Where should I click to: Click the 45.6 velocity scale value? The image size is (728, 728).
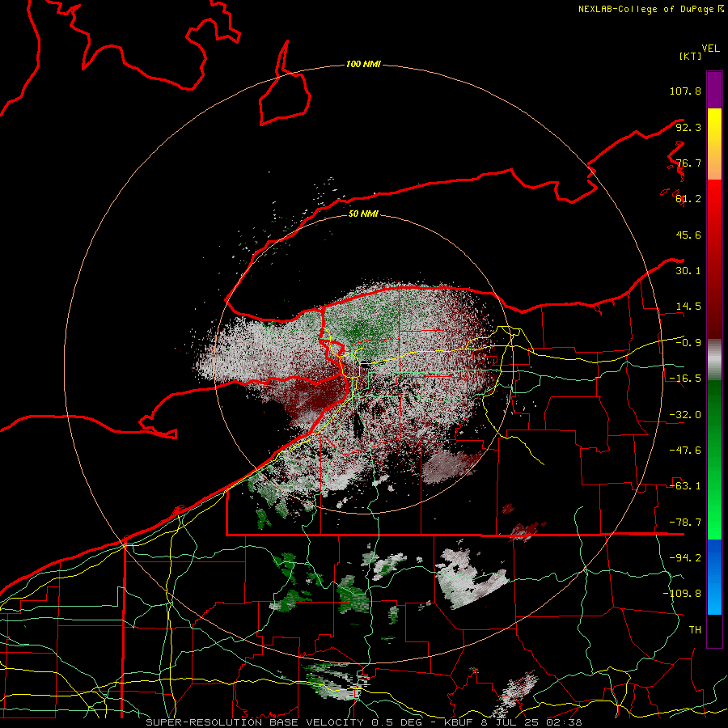(688, 235)
